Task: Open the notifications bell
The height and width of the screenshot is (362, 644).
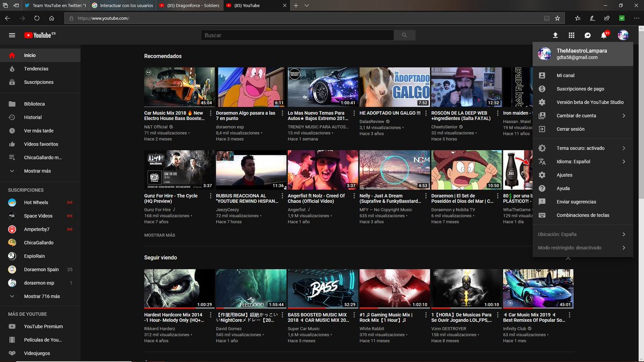Action: pos(604,35)
